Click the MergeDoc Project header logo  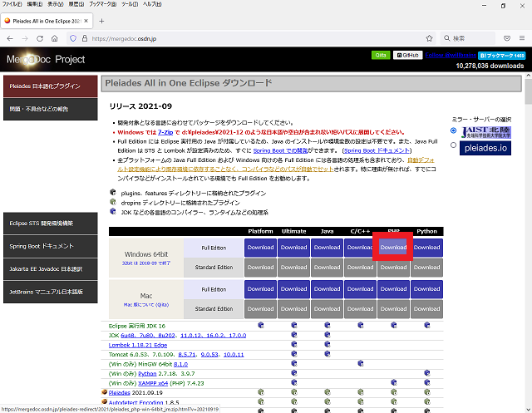click(x=46, y=60)
